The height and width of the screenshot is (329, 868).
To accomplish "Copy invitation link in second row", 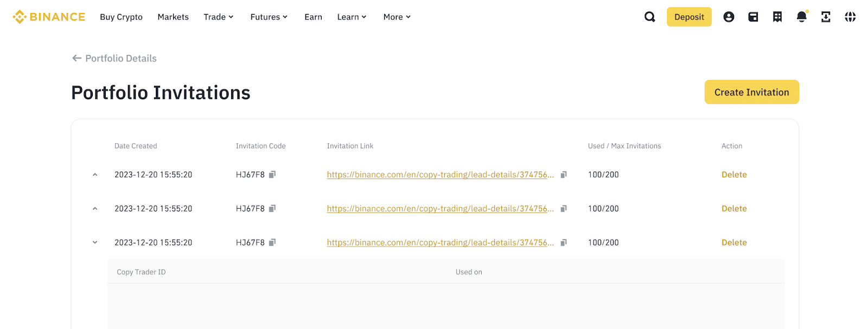I will (x=564, y=209).
